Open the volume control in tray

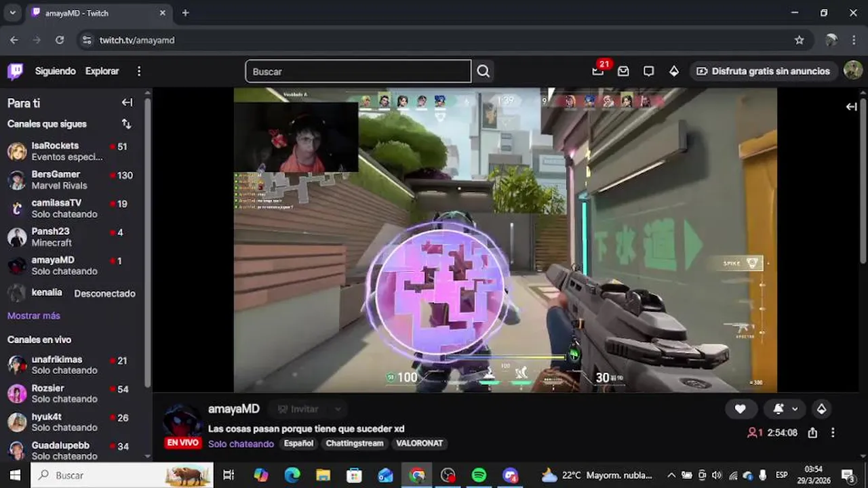717,475
